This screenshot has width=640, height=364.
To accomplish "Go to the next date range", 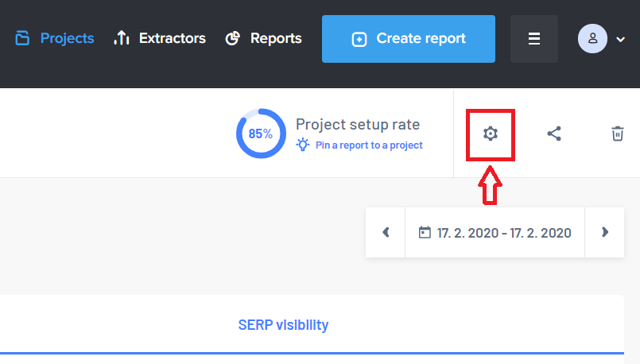I will 604,233.
